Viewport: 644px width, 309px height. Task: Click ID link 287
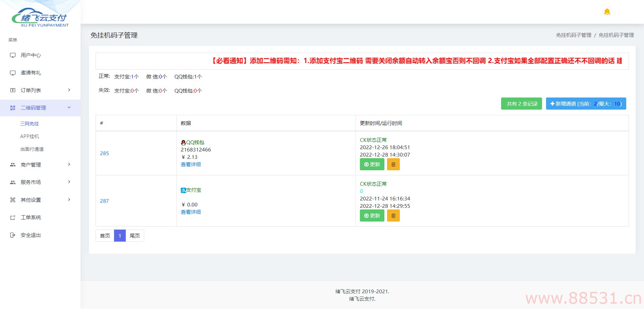click(x=104, y=201)
